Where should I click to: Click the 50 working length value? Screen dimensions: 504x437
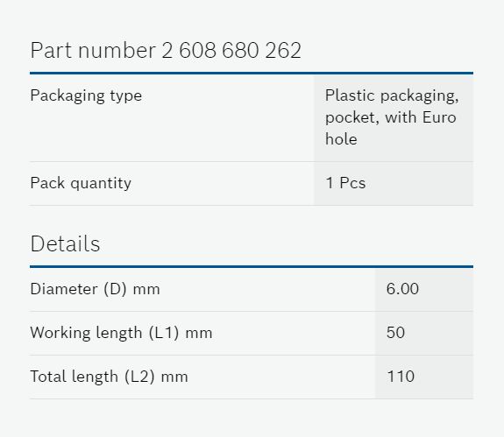395,333
